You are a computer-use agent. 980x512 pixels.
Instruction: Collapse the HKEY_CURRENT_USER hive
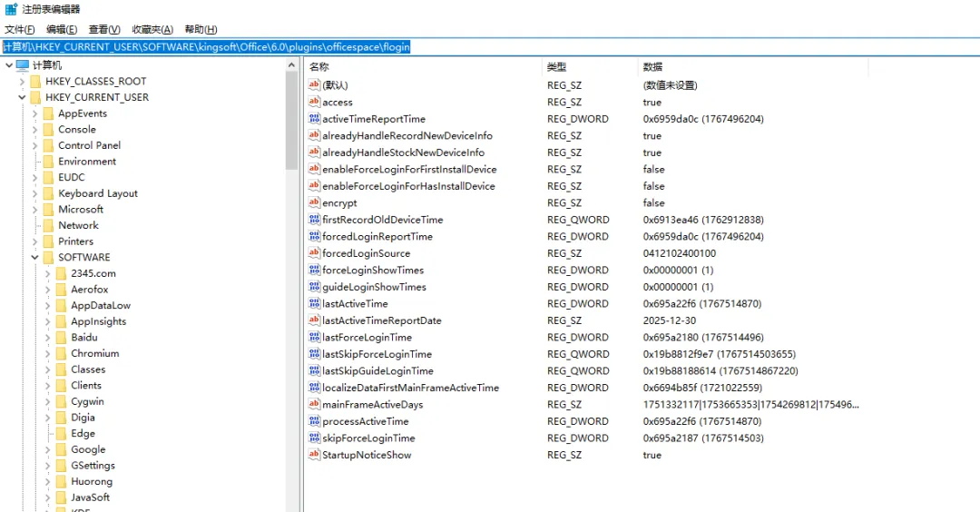click(22, 97)
